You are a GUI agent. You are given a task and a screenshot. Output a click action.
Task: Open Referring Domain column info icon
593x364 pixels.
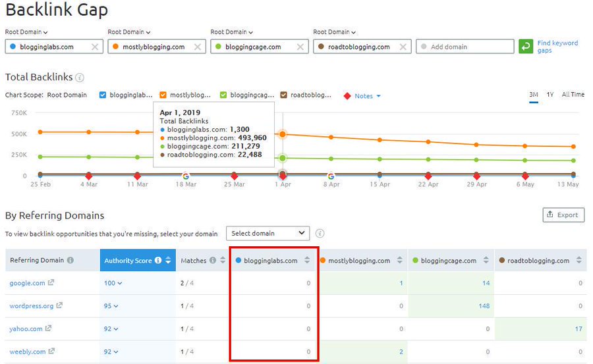tap(71, 260)
